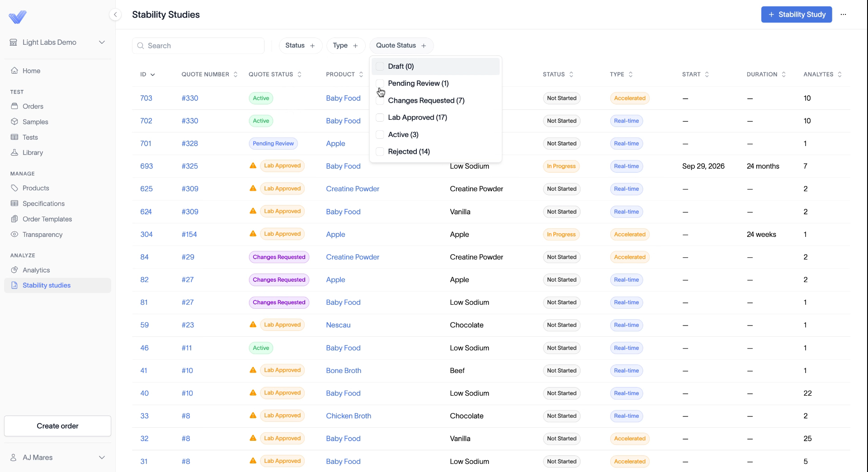Open the Type filter dropdown
Screen dimensions: 868x472
point(345,46)
